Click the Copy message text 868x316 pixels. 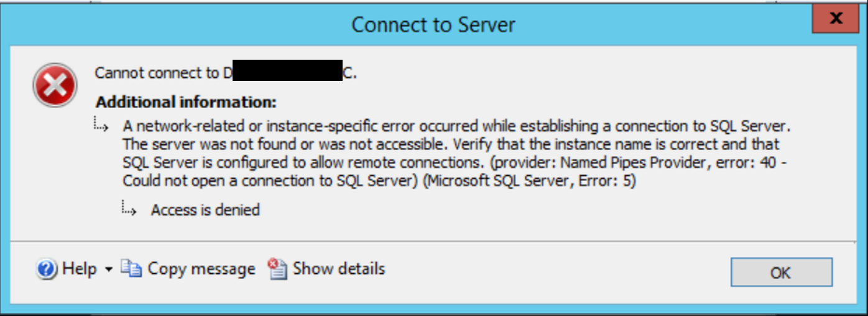click(201, 269)
